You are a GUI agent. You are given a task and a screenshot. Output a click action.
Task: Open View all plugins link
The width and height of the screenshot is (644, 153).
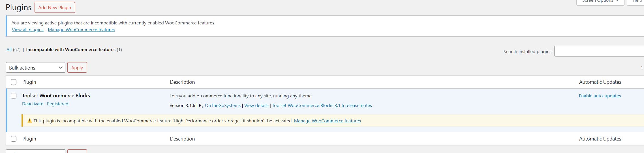tap(28, 30)
